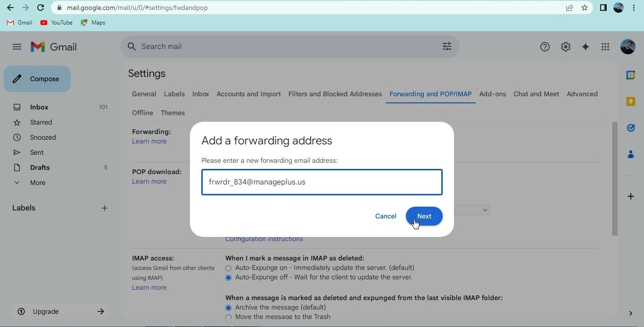644x327 pixels.
Task: Click the Gemini sparkle icon
Action: tap(586, 47)
